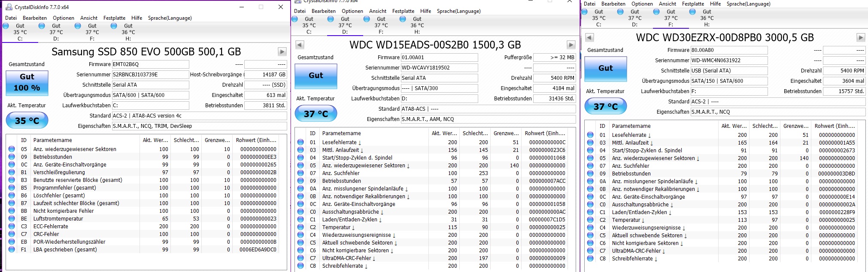868x272 pixels.
Task: Click Lesefehlerrate orb in WD15EADS window
Action: pos(300,142)
